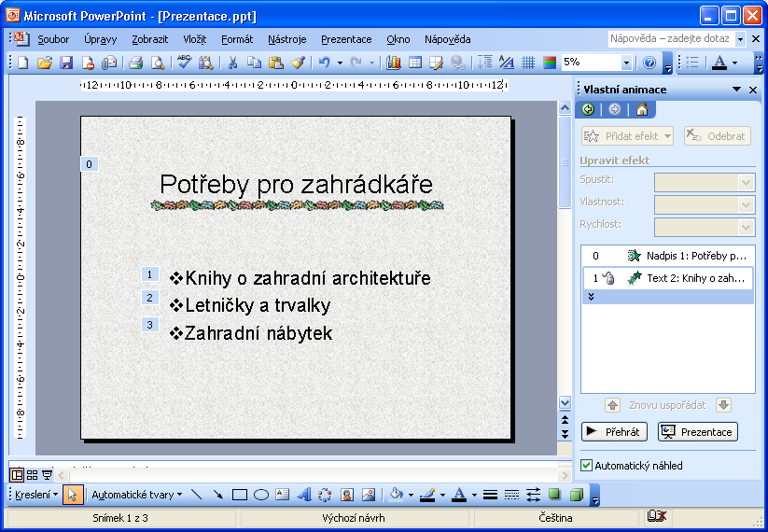The width and height of the screenshot is (768, 532).
Task: Insert a picture from file
Action: click(369, 495)
